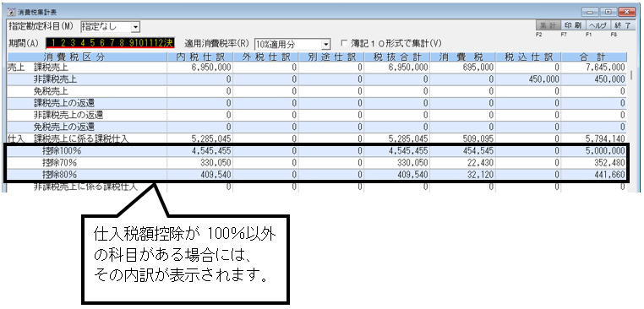Open the 指定勘定科目 dropdown
This screenshot has width=644, height=309.
pos(135,27)
